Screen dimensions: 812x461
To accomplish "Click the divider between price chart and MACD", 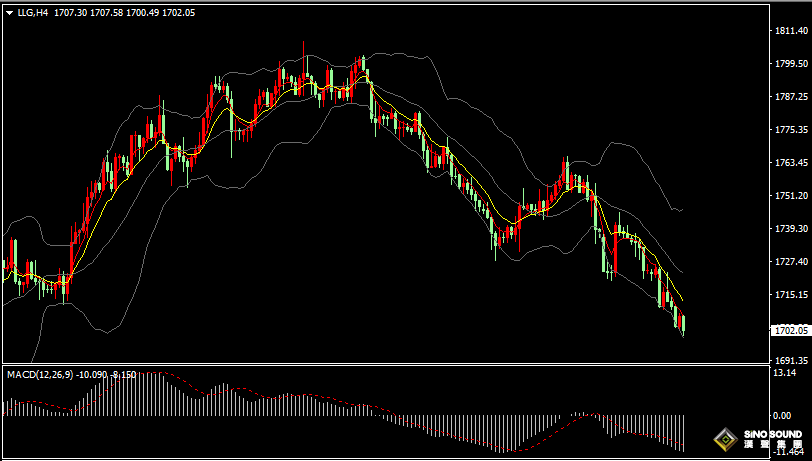I will (x=384, y=365).
